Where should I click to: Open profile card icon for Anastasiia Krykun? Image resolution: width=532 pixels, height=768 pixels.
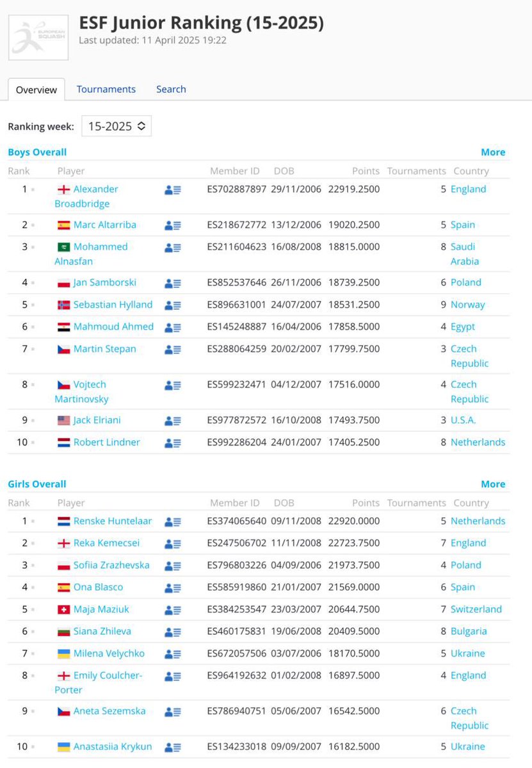pos(173,747)
